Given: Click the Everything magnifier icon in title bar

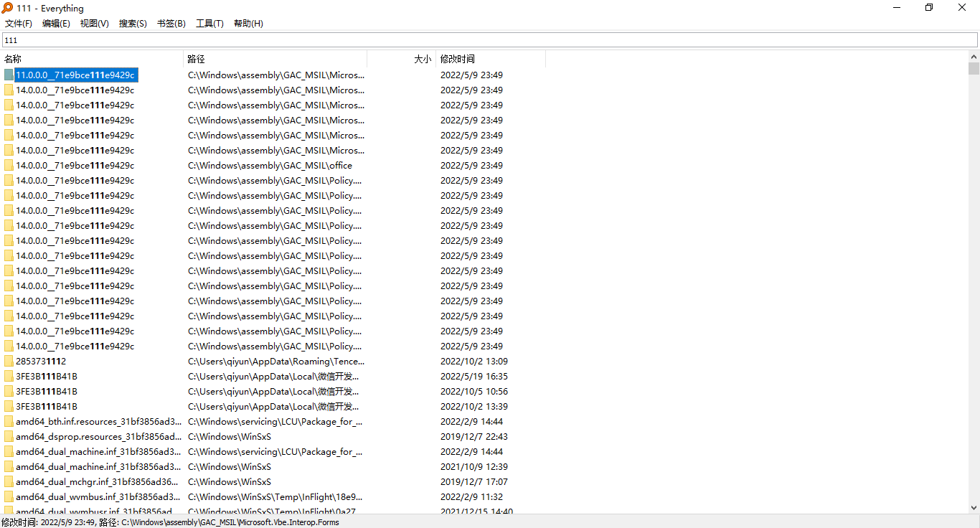Looking at the screenshot, I should tap(7, 8).
